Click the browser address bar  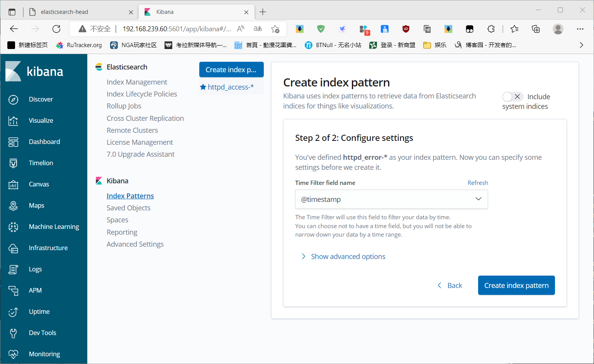[x=177, y=29]
